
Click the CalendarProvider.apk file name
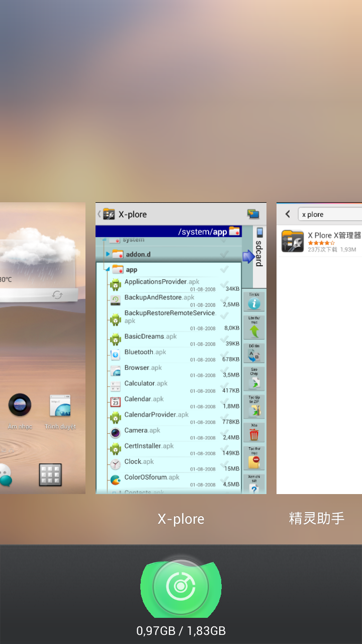pyautogui.click(x=156, y=415)
